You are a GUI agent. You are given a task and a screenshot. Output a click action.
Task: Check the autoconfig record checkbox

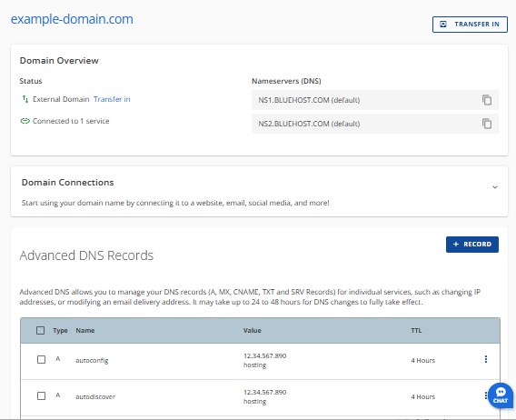point(41,360)
